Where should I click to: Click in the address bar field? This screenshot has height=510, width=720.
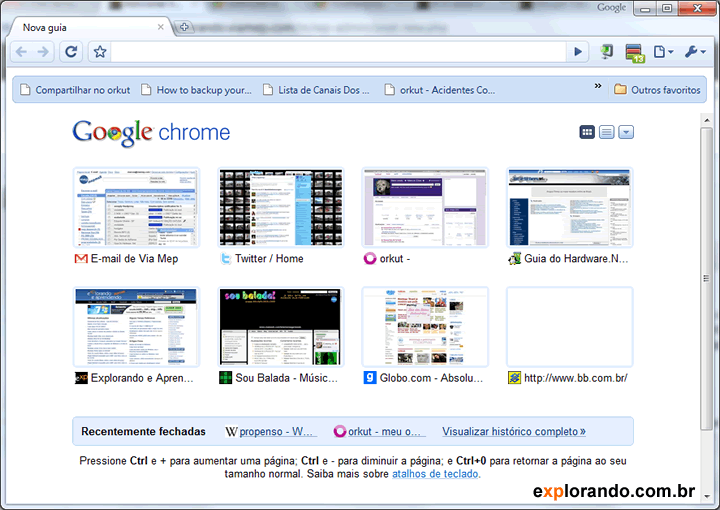pyautogui.click(x=338, y=52)
